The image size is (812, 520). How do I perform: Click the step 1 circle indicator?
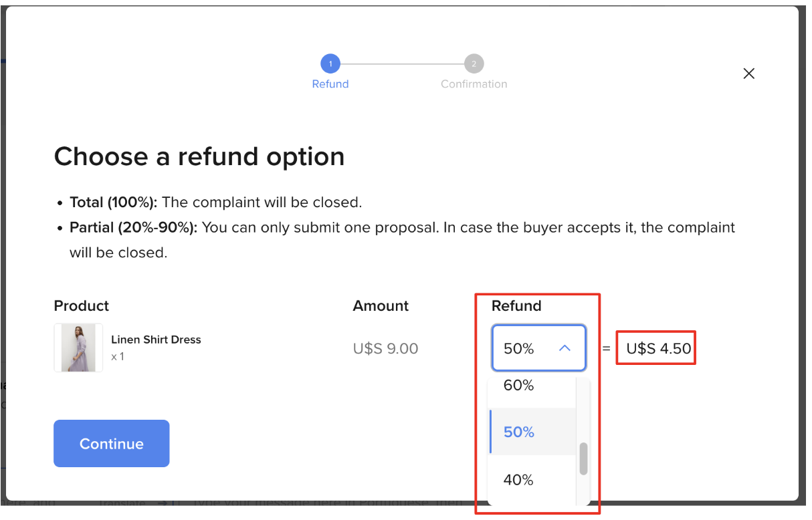pyautogui.click(x=330, y=64)
